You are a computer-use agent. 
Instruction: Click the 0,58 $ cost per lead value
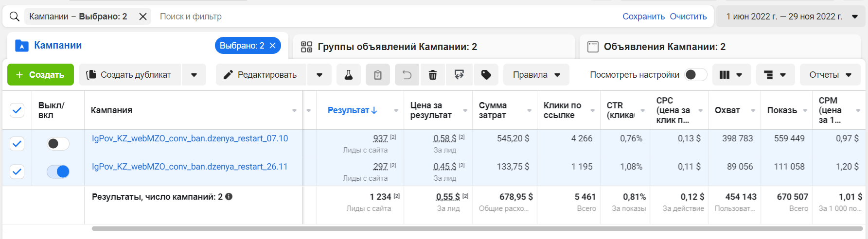point(445,138)
